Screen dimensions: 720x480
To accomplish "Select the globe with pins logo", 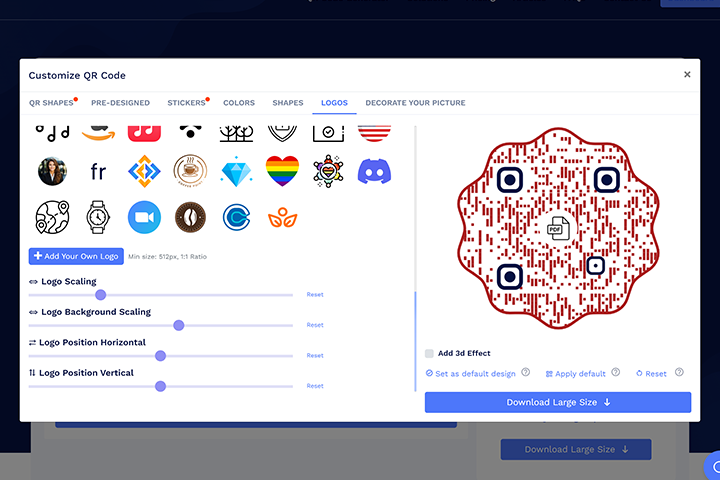I will click(x=52, y=217).
